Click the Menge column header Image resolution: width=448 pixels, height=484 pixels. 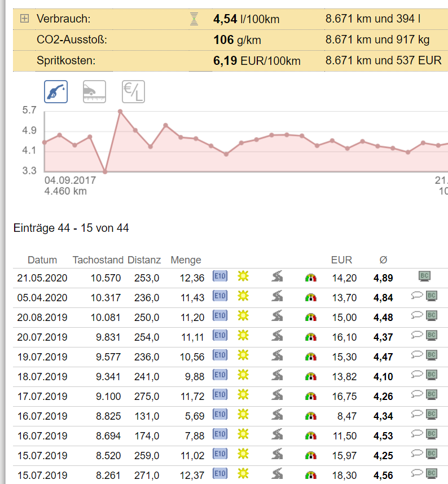pyautogui.click(x=186, y=260)
